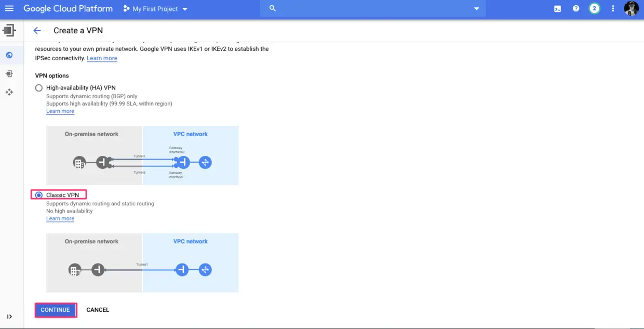
Task: Click the 'No high availability' text
Action: pos(70,211)
